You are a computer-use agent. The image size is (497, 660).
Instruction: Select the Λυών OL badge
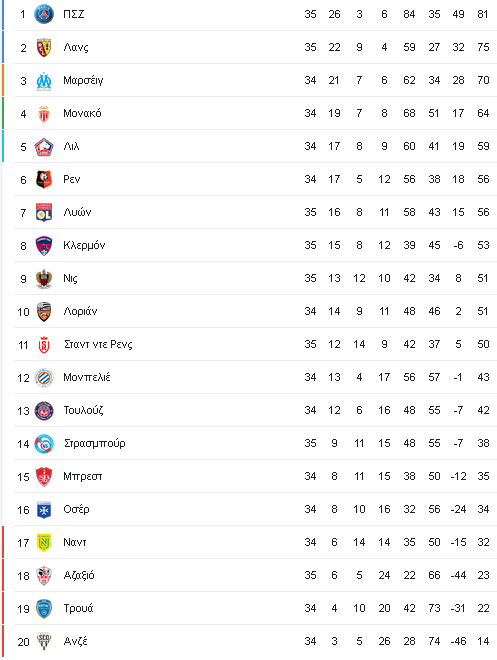44,212
